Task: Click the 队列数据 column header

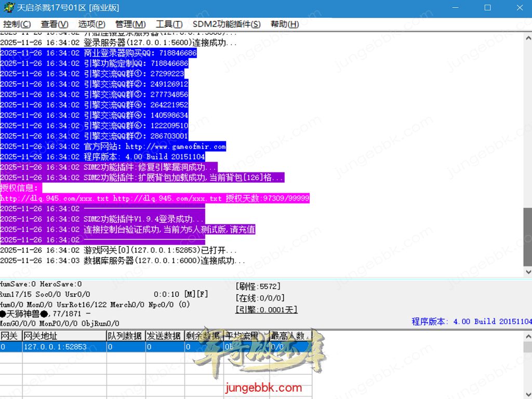Action: click(x=125, y=336)
